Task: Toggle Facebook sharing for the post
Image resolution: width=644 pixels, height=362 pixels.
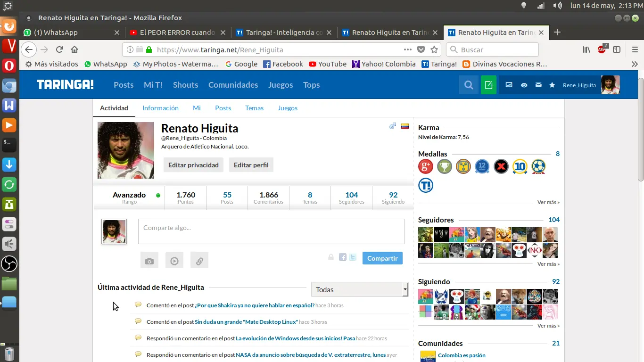Action: pos(343,257)
